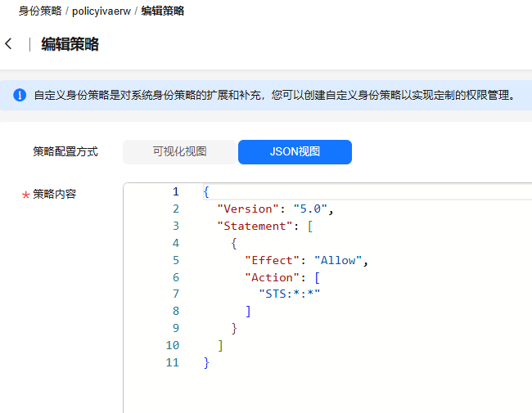This screenshot has height=413, width=532.
Task: Click 编辑策略 in the breadcrumb trail
Action: point(162,11)
